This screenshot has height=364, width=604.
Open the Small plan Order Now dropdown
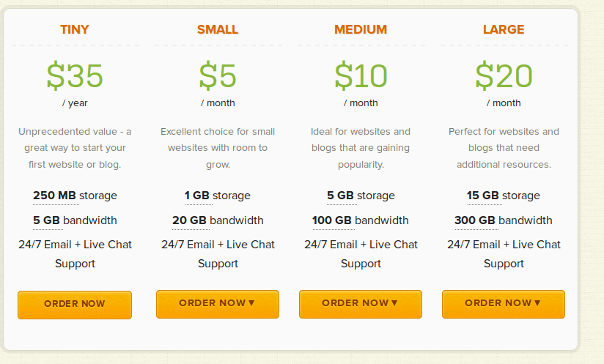click(218, 303)
